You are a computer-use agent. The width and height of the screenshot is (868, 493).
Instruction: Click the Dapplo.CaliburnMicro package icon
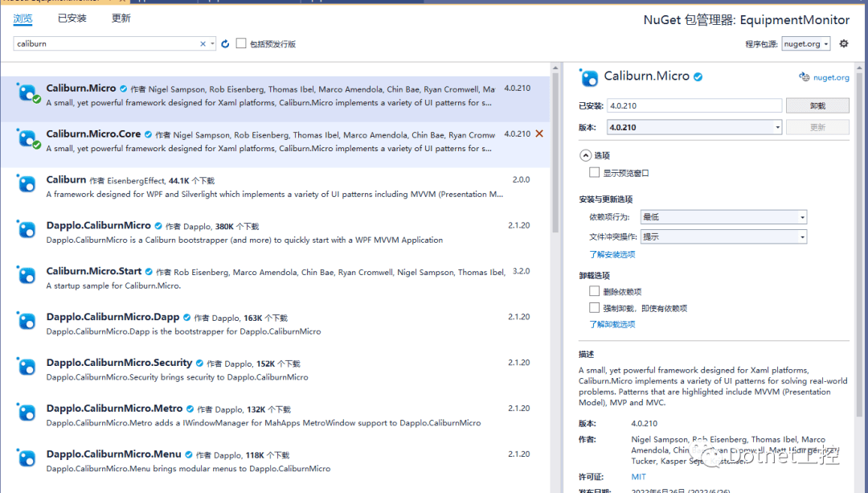point(26,230)
